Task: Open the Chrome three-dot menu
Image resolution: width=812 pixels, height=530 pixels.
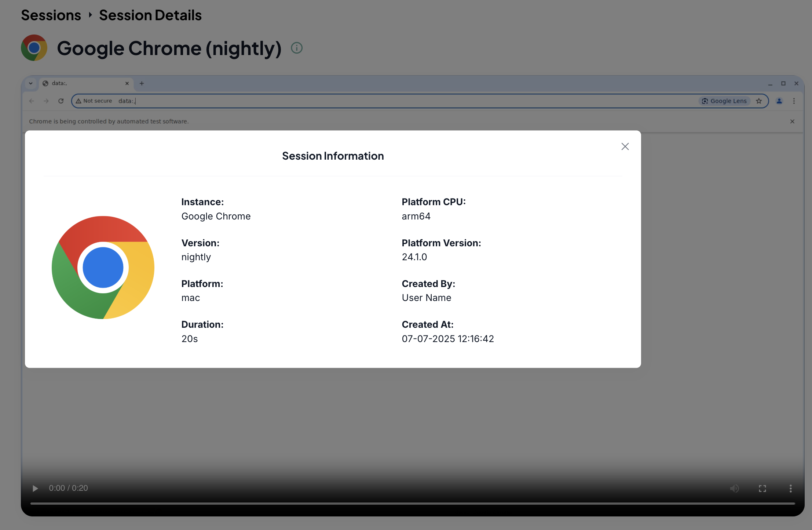Action: [794, 101]
